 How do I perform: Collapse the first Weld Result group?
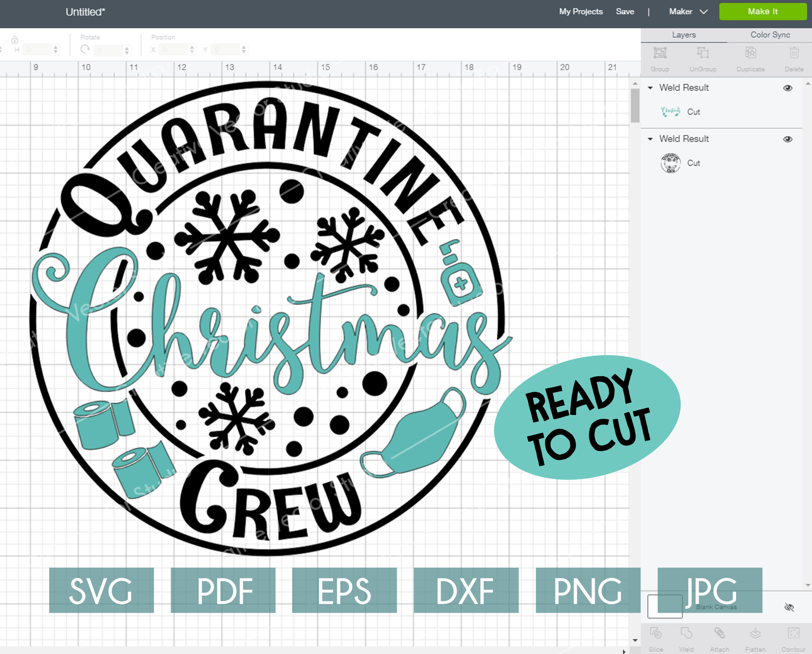click(650, 88)
